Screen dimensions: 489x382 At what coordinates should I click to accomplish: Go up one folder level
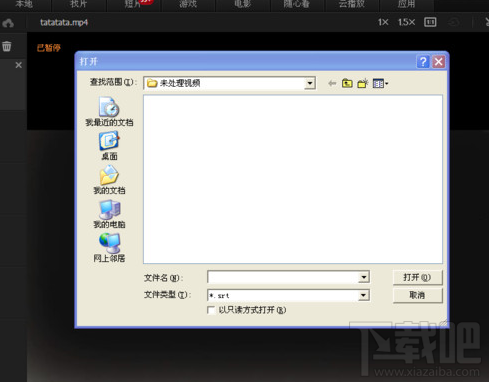pos(347,83)
